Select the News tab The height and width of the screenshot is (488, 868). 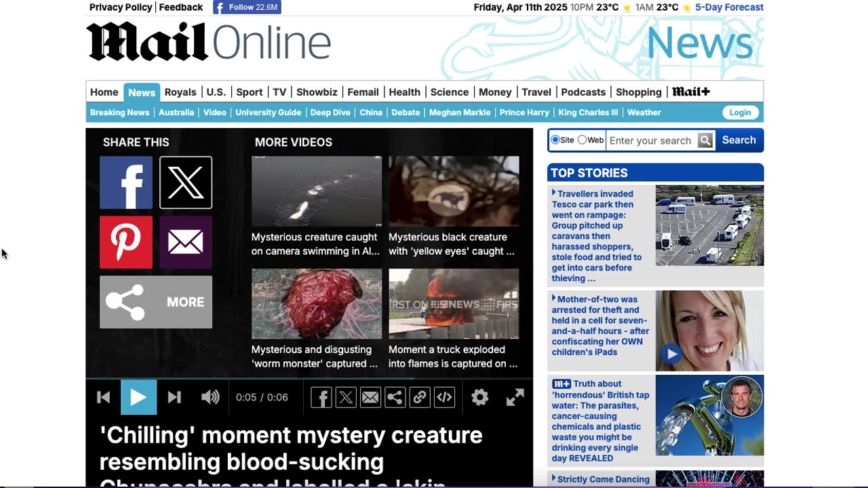tap(142, 92)
